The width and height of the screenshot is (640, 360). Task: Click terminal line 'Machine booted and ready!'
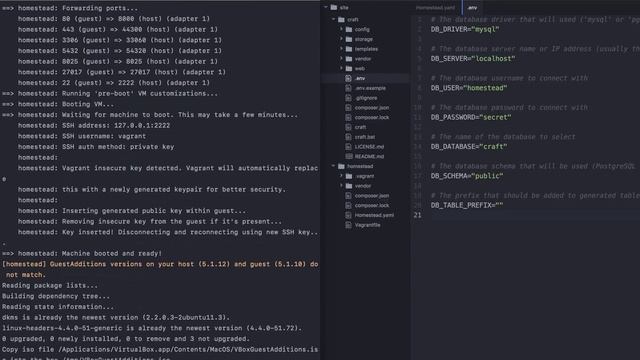82,253
